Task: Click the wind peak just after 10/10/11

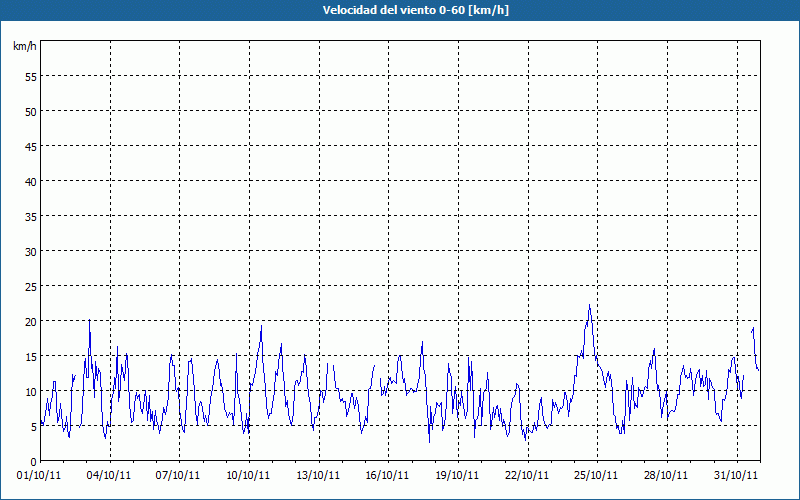Action: tap(261, 327)
